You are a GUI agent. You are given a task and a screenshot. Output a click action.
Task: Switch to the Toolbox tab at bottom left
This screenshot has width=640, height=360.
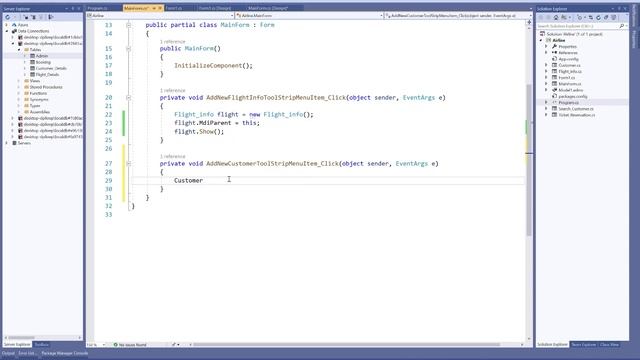tap(41, 344)
